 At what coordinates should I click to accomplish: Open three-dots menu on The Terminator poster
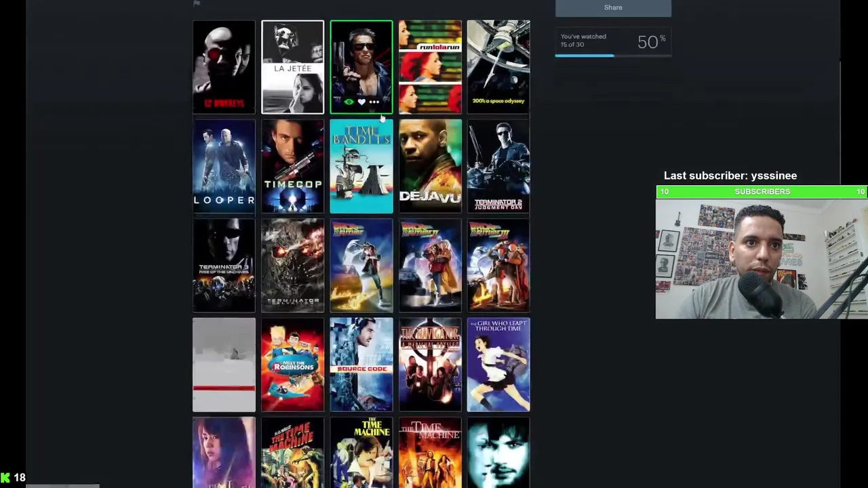[x=374, y=102]
